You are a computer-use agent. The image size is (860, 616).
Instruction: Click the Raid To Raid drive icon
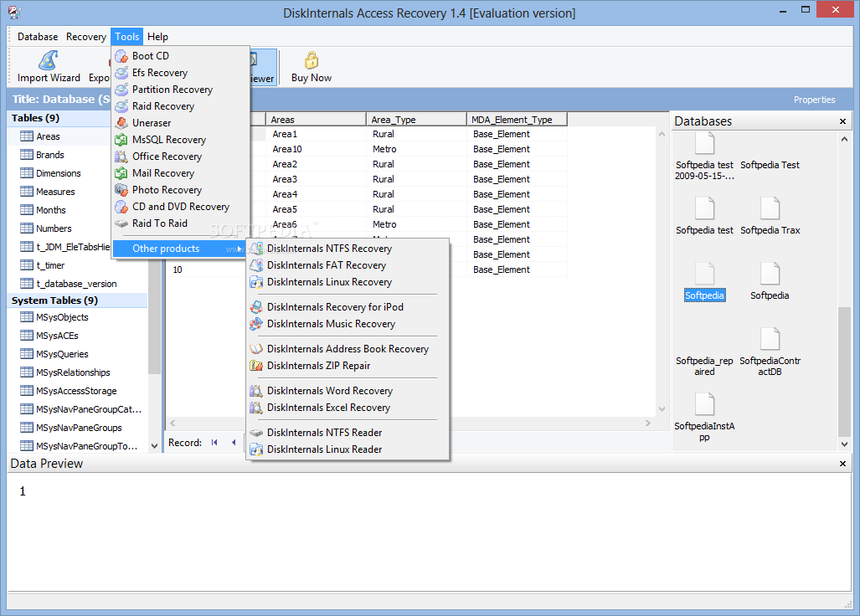click(x=121, y=223)
